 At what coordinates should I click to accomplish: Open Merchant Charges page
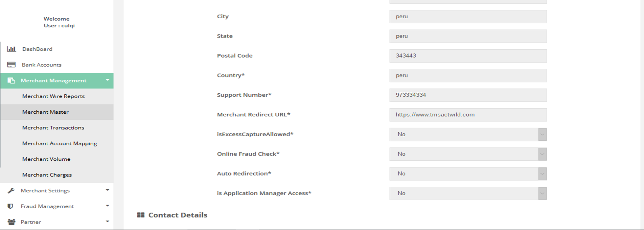(47, 175)
